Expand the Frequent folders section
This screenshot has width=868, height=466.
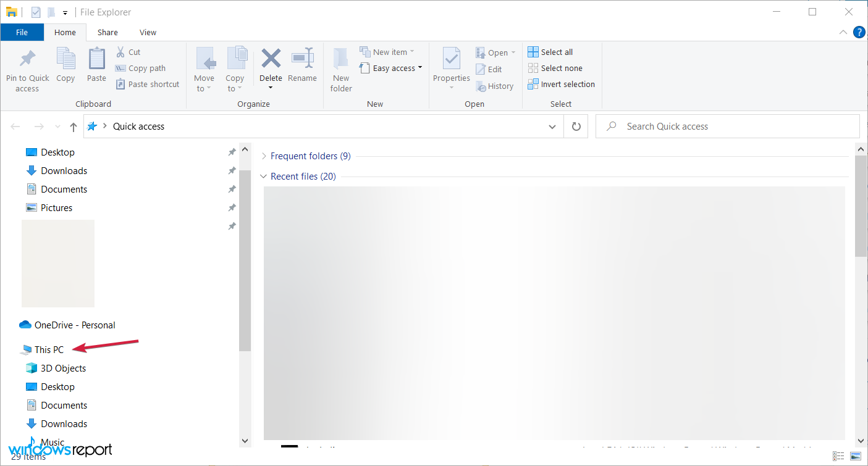264,156
